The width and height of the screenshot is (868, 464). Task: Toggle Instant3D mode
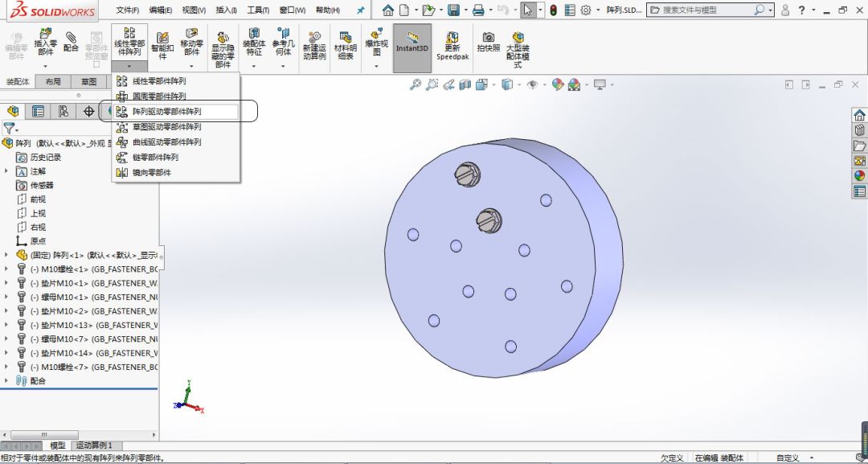(412, 48)
